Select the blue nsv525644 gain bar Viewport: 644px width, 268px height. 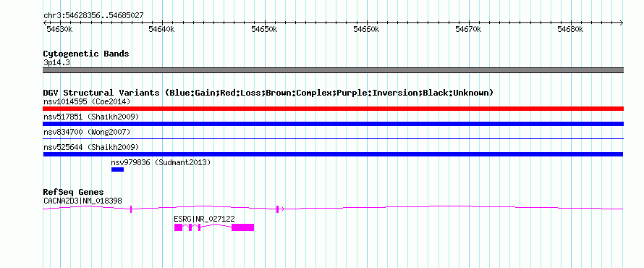coord(333,154)
